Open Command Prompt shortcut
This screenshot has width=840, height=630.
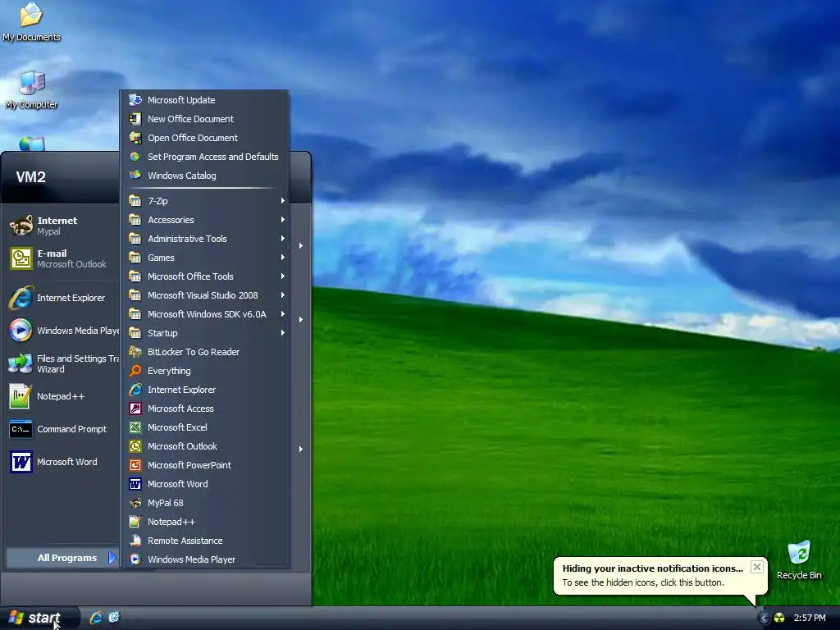point(62,429)
